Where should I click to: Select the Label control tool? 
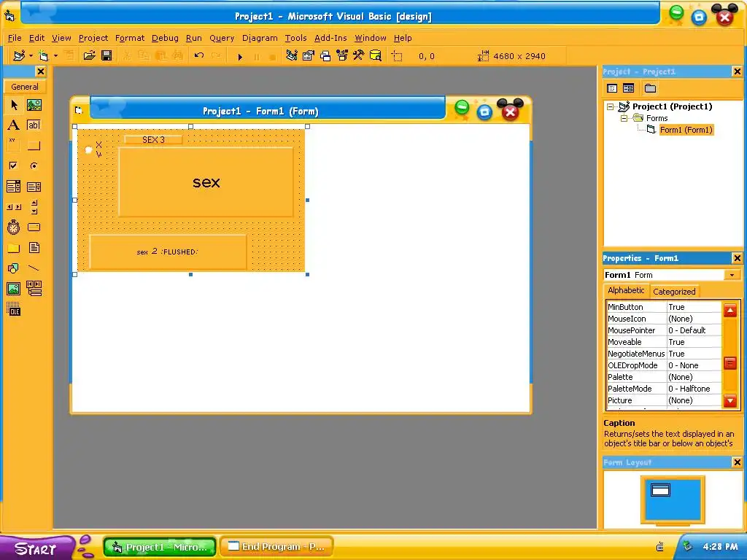point(14,125)
